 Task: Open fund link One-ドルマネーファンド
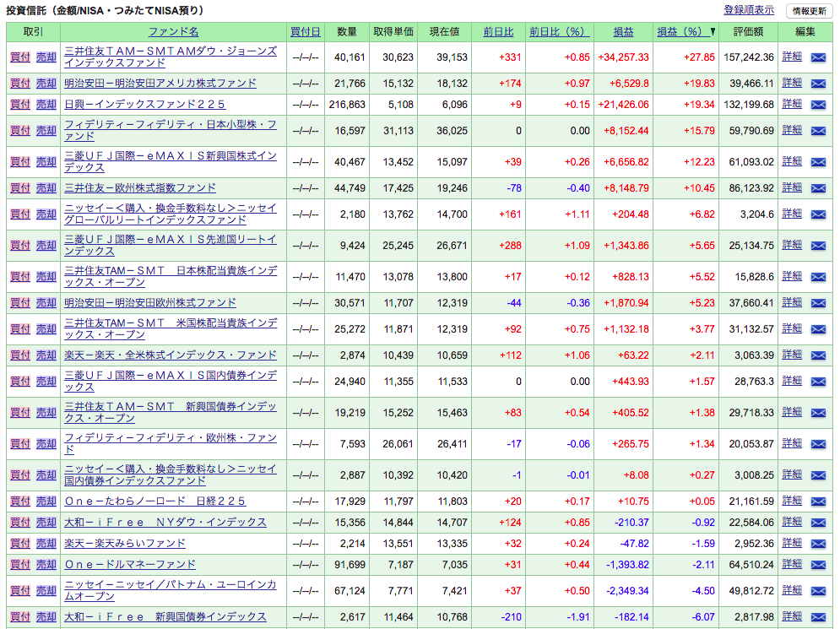[130, 564]
